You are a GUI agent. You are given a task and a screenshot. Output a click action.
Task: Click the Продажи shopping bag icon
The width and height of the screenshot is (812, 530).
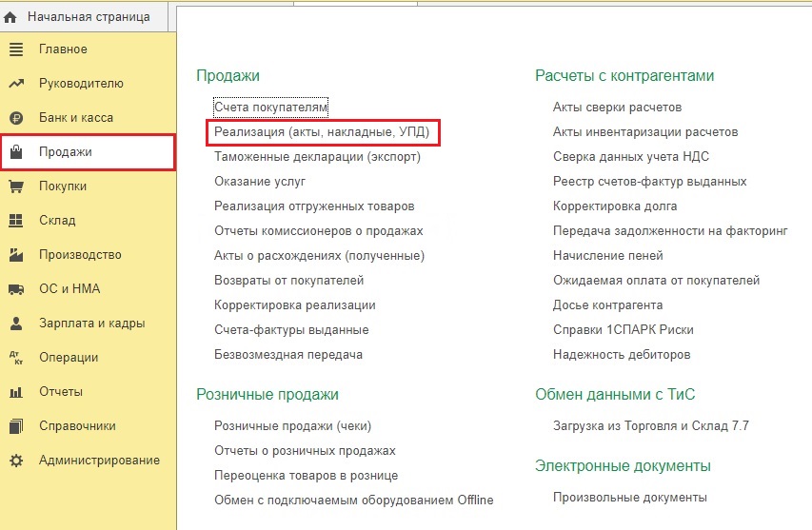pyautogui.click(x=16, y=152)
